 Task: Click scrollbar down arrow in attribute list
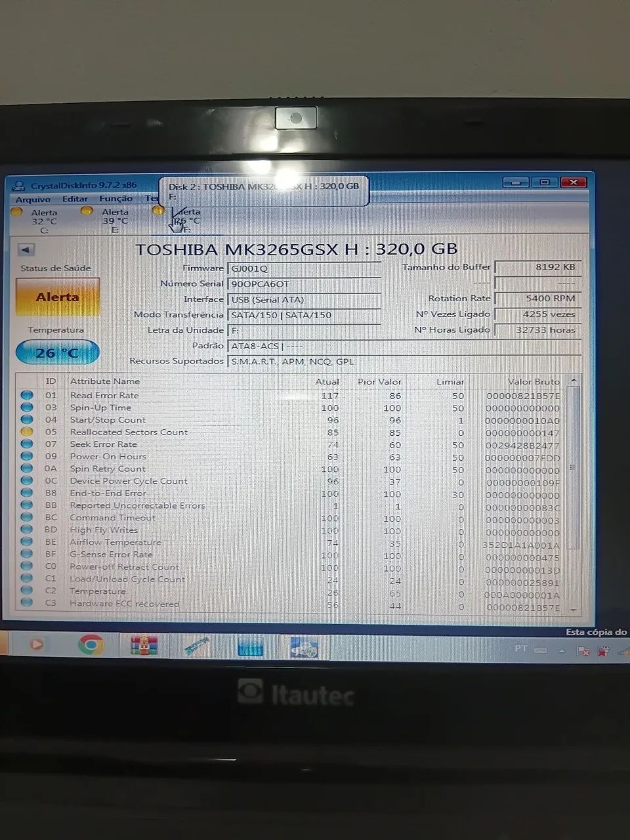click(x=574, y=610)
